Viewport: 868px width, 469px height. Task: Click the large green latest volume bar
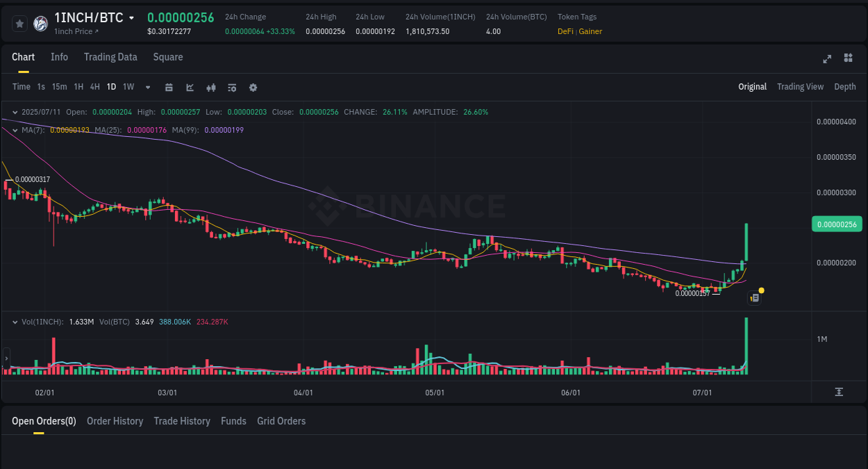(x=746, y=346)
